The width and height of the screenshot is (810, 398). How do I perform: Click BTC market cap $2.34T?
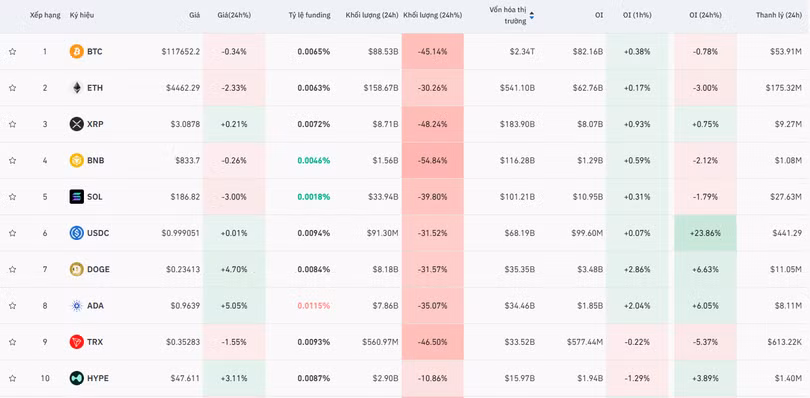tap(521, 52)
